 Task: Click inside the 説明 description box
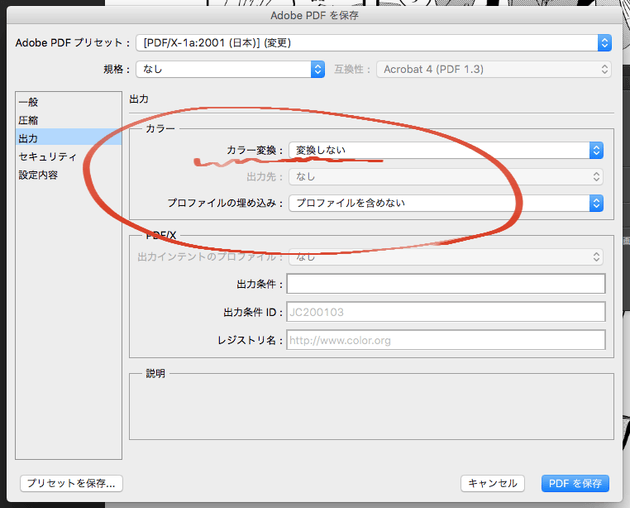point(372,408)
